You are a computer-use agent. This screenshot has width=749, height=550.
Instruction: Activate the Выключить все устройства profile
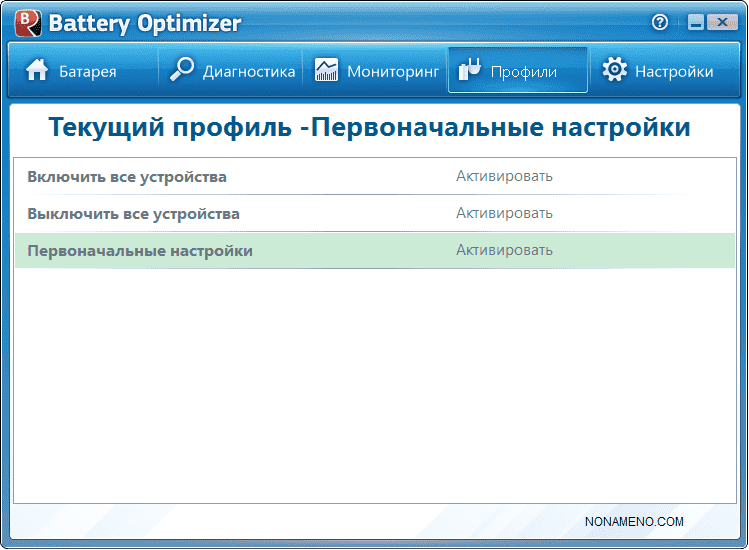click(x=504, y=214)
